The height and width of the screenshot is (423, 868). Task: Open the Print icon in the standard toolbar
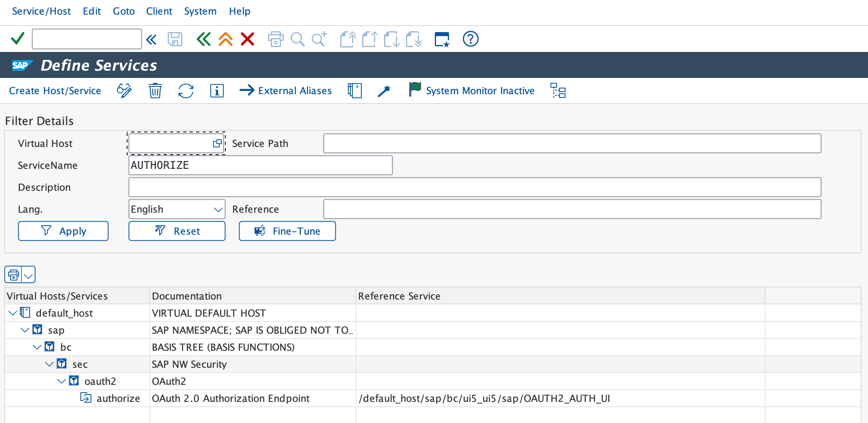pyautogui.click(x=276, y=39)
